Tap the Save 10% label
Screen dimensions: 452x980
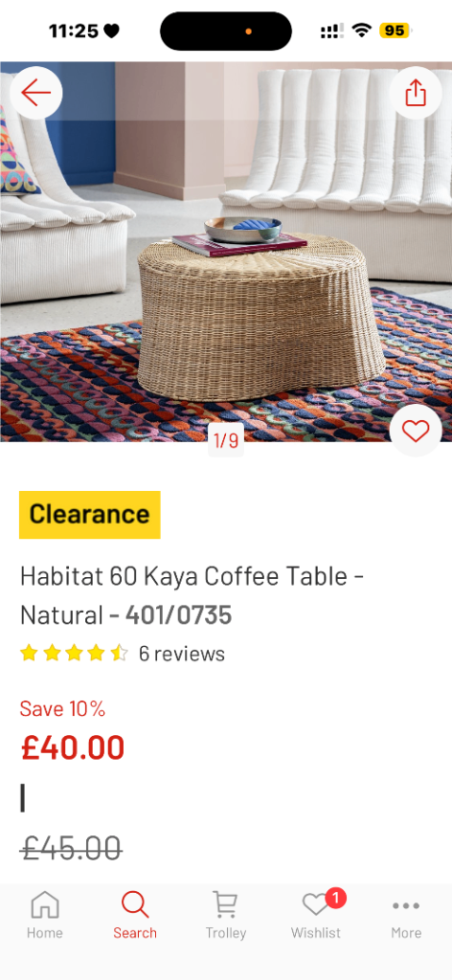coord(62,709)
